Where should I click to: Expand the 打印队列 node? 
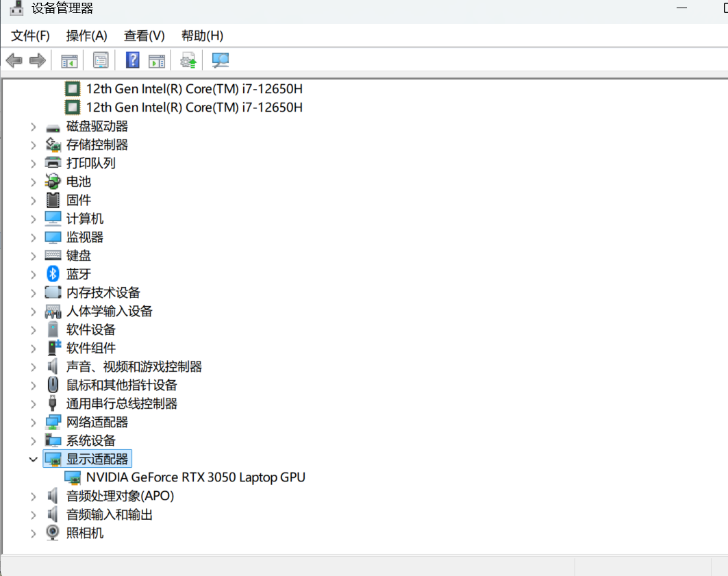point(33,164)
